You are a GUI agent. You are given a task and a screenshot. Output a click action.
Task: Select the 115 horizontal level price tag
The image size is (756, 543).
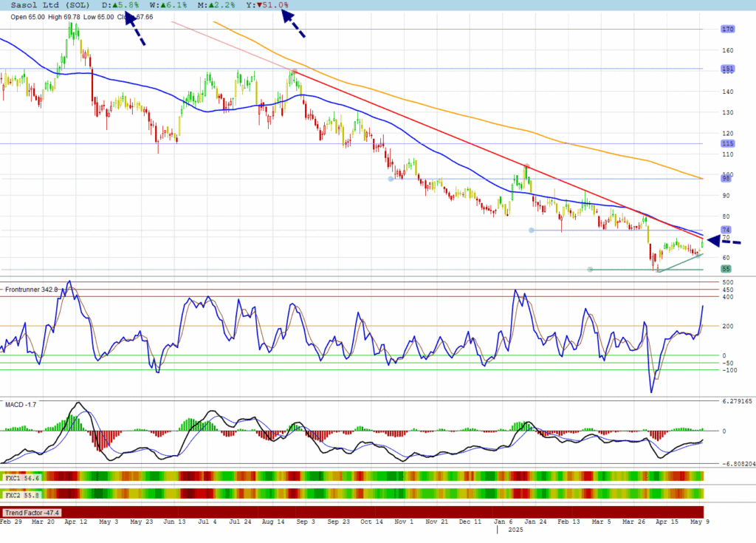[727, 143]
